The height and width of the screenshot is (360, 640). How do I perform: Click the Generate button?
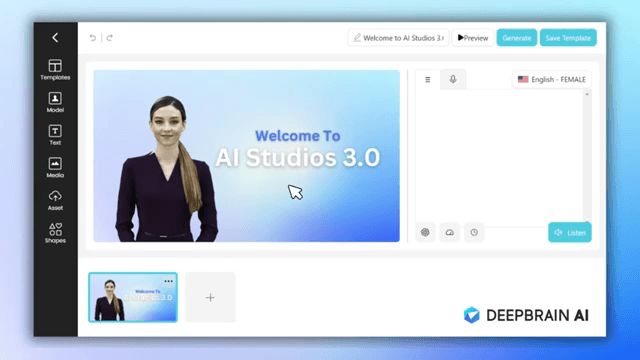[517, 38]
